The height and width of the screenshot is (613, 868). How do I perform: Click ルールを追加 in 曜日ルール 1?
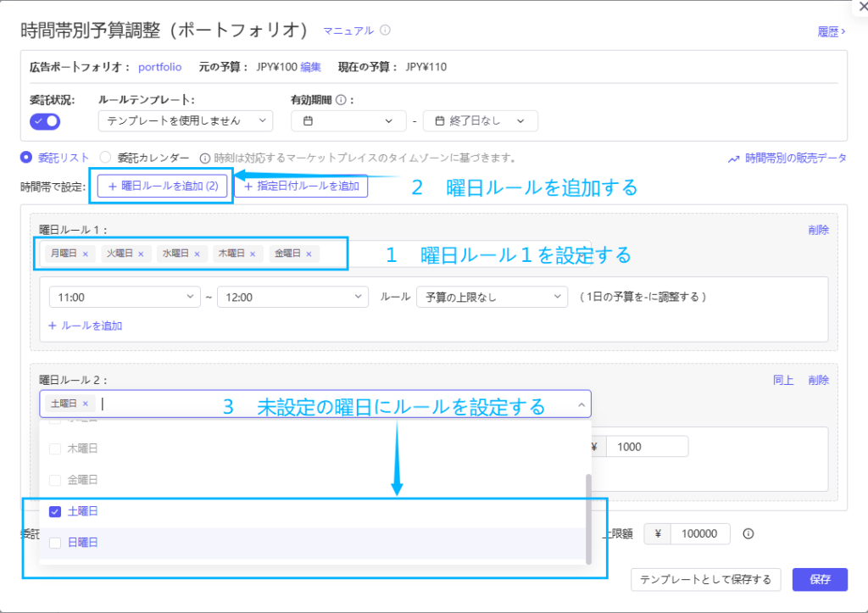pos(86,326)
